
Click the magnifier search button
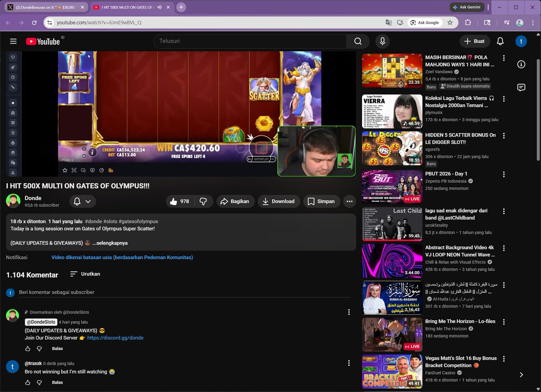pyautogui.click(x=358, y=41)
